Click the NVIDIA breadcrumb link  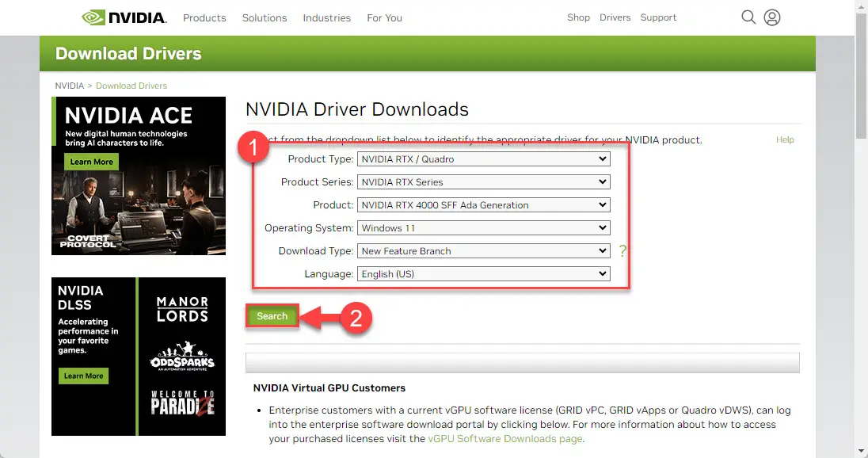click(x=69, y=86)
